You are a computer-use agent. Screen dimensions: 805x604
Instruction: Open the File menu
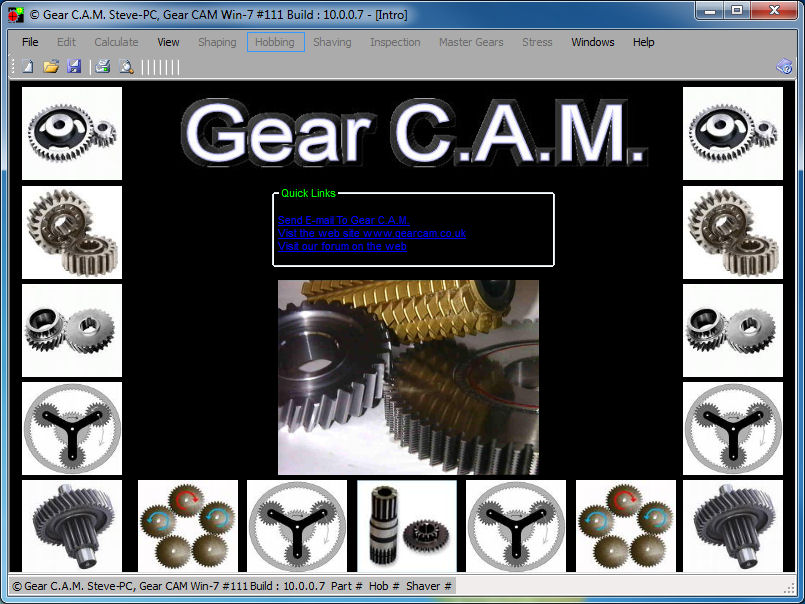pyautogui.click(x=30, y=42)
